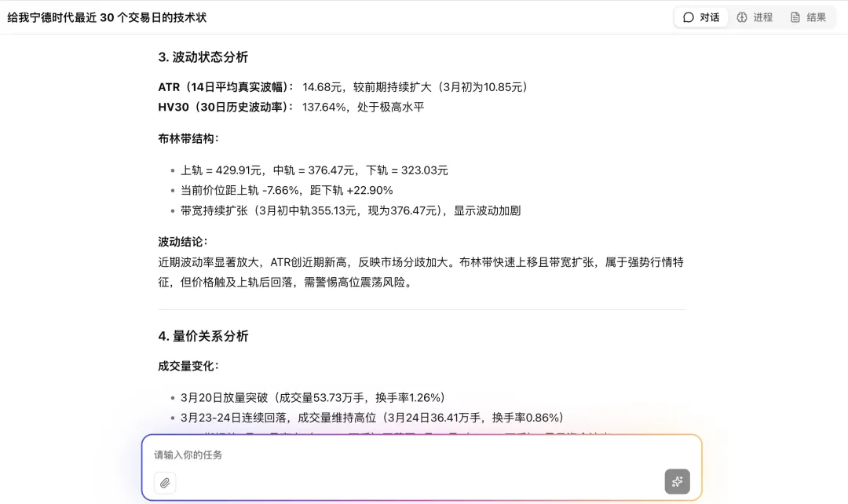Viewport: 848px width, 504px height.
Task: Click the heading 4. 量价关系分析
Action: [x=203, y=336]
